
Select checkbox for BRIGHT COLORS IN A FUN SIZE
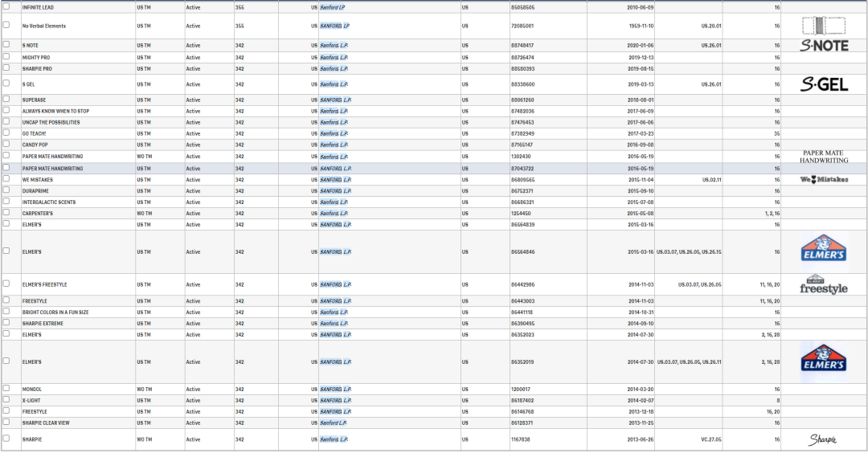point(6,312)
